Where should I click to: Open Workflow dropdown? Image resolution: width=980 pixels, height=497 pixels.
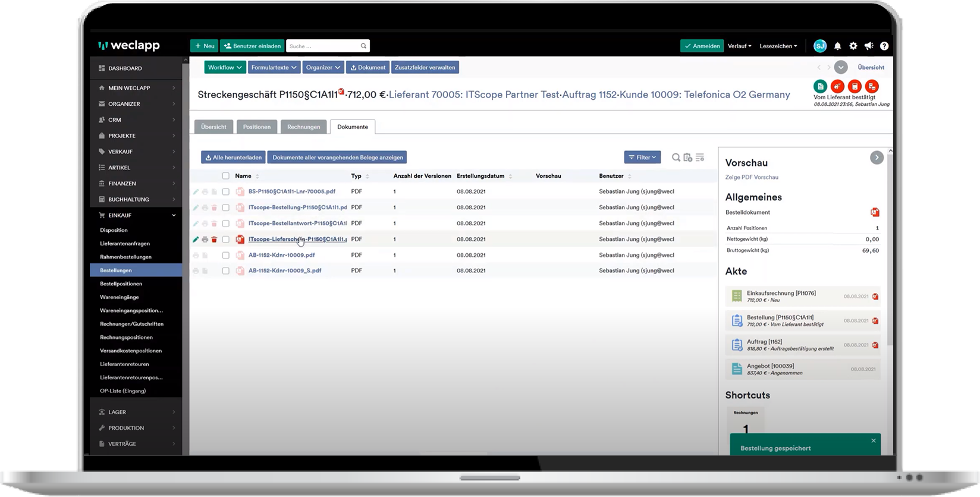click(x=225, y=67)
